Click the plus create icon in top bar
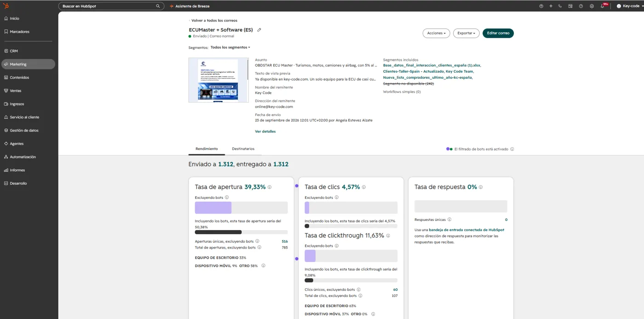 pyautogui.click(x=551, y=6)
